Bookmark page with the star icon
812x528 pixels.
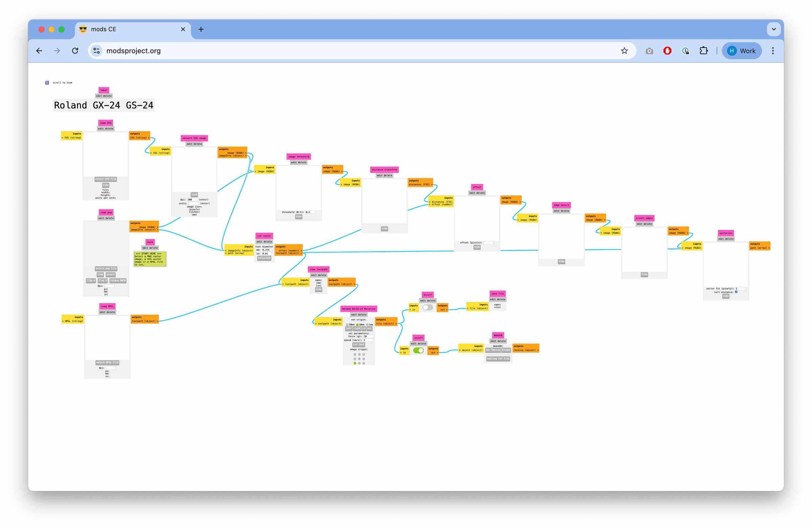(x=624, y=51)
